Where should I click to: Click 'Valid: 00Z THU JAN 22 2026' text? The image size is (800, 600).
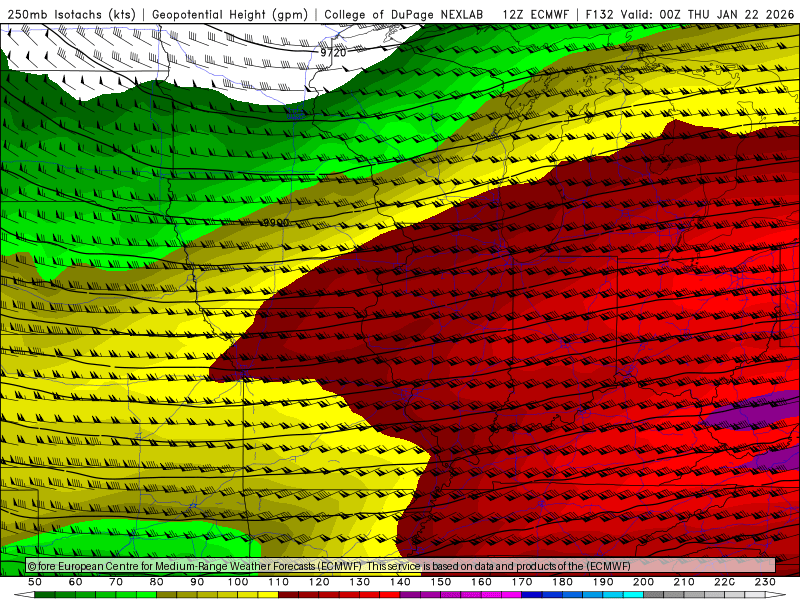point(708,15)
